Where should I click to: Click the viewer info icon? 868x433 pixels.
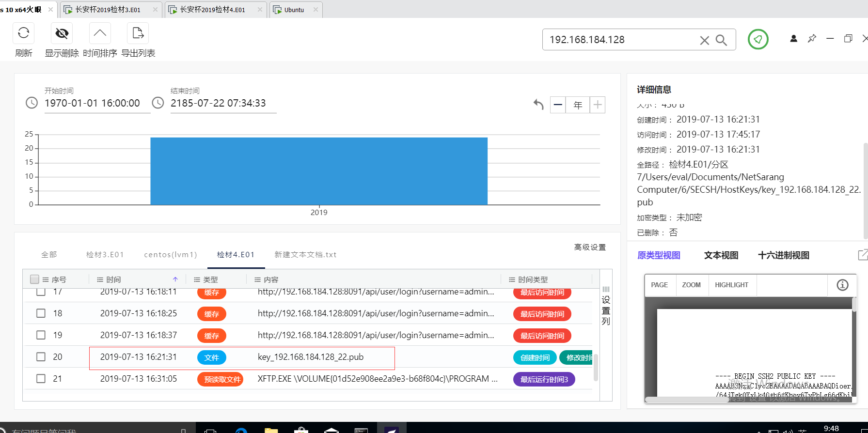[x=842, y=285]
